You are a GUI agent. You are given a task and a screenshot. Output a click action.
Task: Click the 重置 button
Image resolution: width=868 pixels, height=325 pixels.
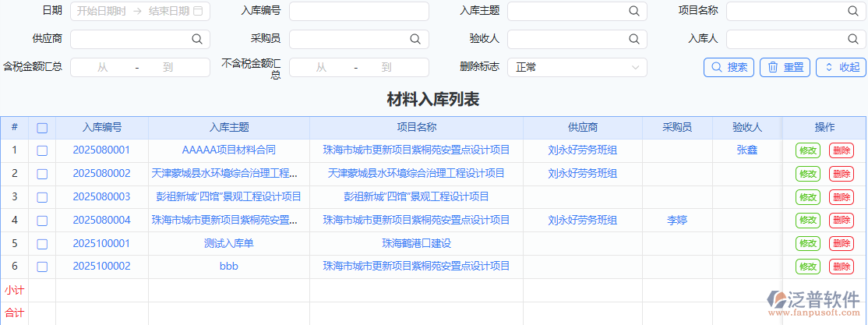(x=785, y=67)
